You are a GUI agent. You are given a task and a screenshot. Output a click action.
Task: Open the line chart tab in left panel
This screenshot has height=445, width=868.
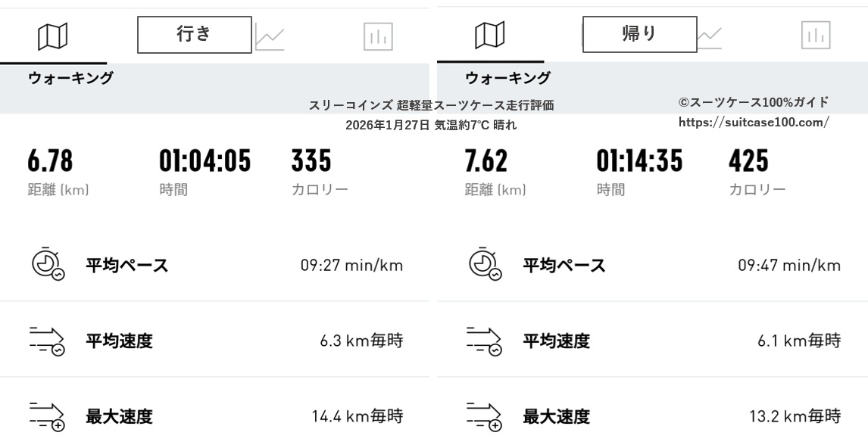(270, 36)
